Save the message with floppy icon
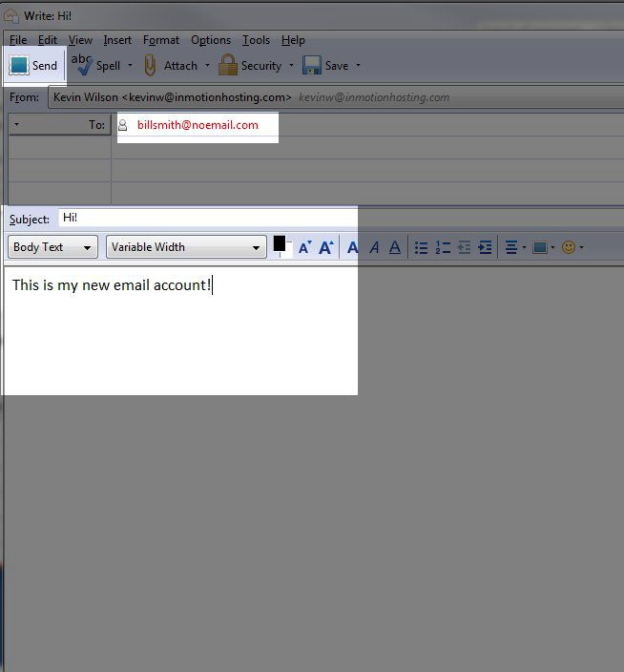 [x=311, y=66]
